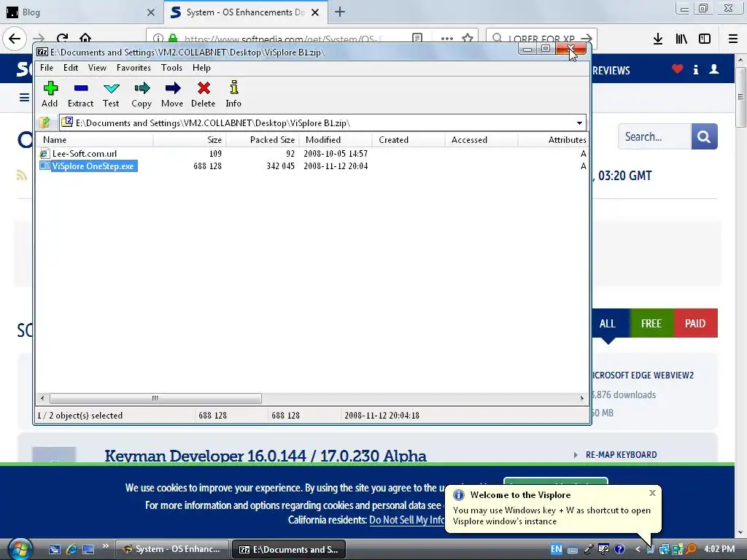The image size is (747, 560).
Task: Sort by the Modified column header
Action: click(336, 139)
